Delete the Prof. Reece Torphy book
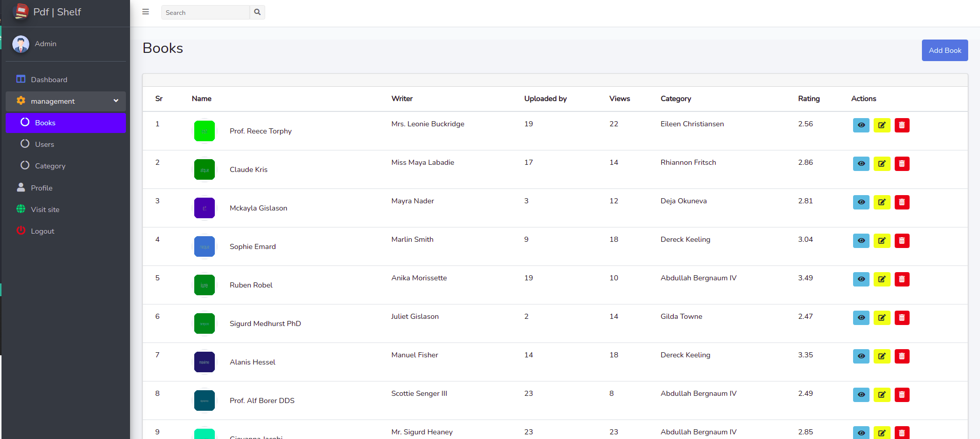This screenshot has width=980, height=439. pyautogui.click(x=902, y=125)
